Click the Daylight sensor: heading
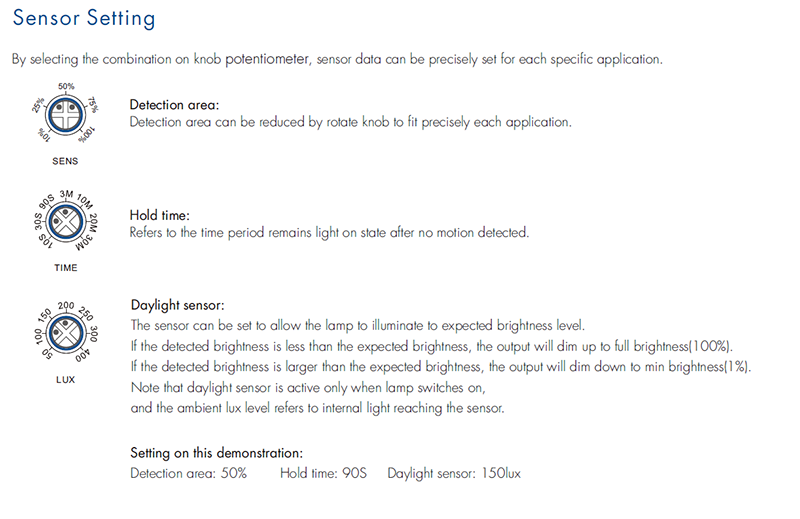 coord(178,305)
